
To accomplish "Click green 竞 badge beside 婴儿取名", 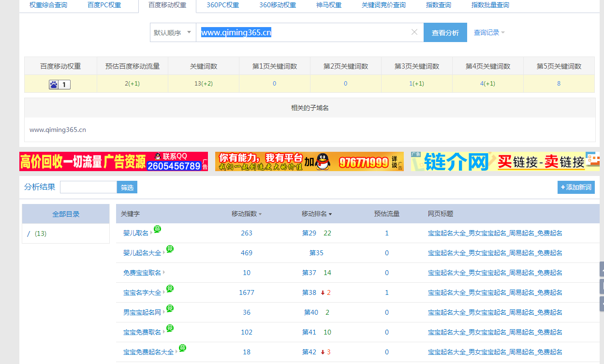I will tap(157, 229).
